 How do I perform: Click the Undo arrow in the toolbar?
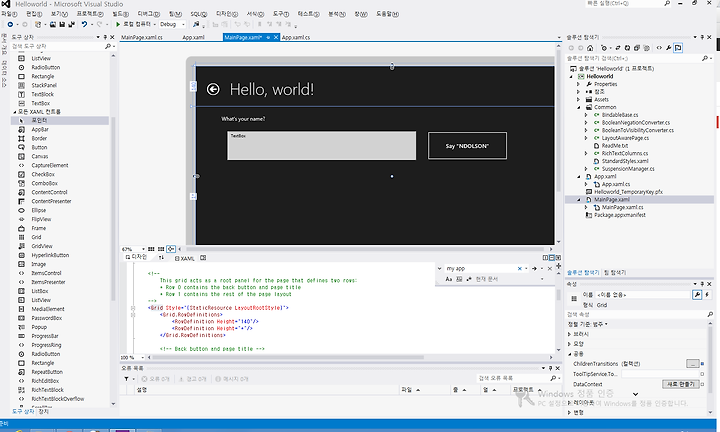tap(84, 24)
